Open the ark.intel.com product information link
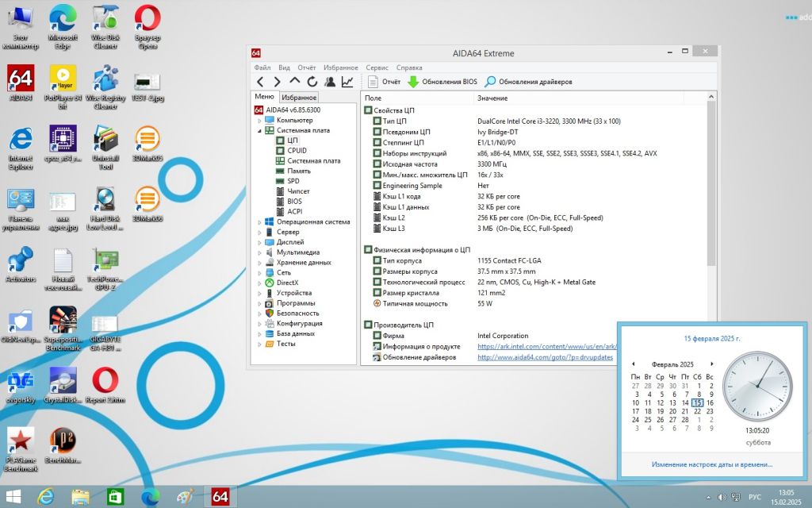 (x=547, y=346)
